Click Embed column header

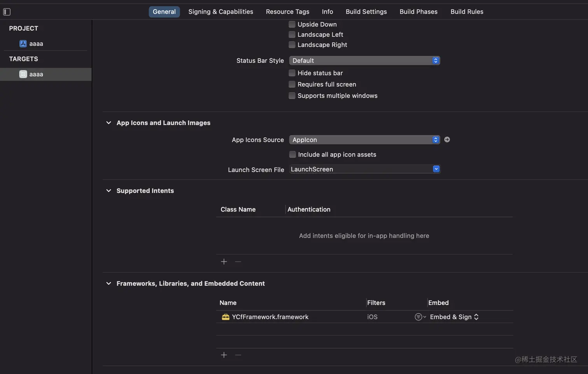point(438,302)
